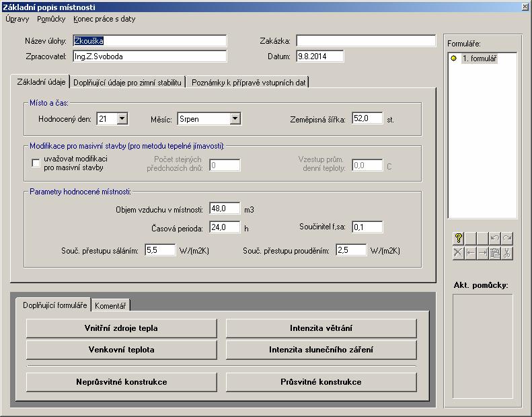Click the Datum field showing 9.8.2014

click(319, 56)
